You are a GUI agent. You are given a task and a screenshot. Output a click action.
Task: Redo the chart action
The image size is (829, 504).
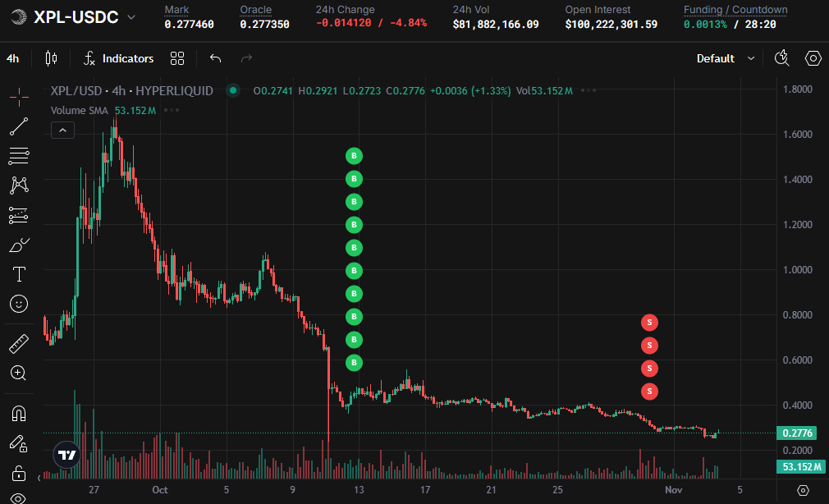(x=246, y=58)
